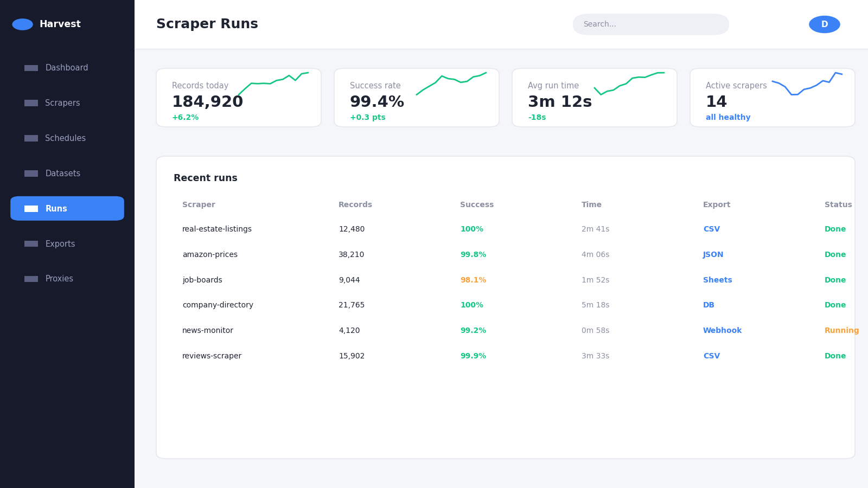Select the real-estate-listings row name
Image resolution: width=868 pixels, height=488 pixels.
(217, 229)
